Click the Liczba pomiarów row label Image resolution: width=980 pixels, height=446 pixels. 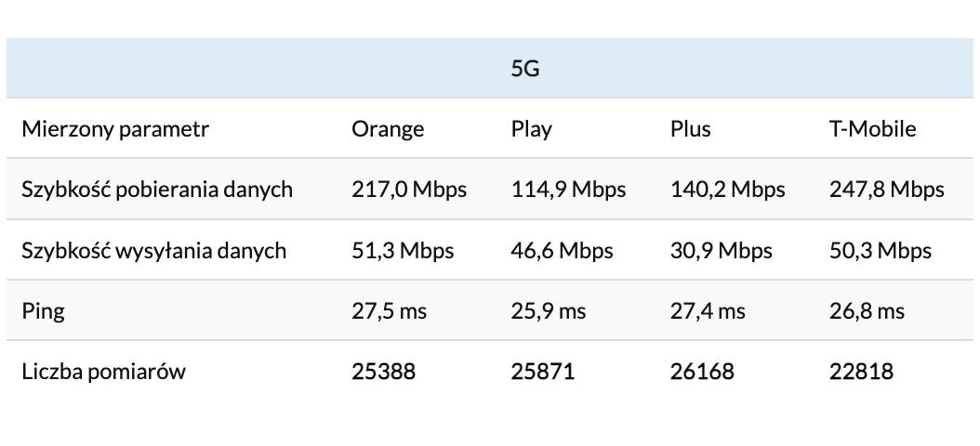click(x=103, y=372)
